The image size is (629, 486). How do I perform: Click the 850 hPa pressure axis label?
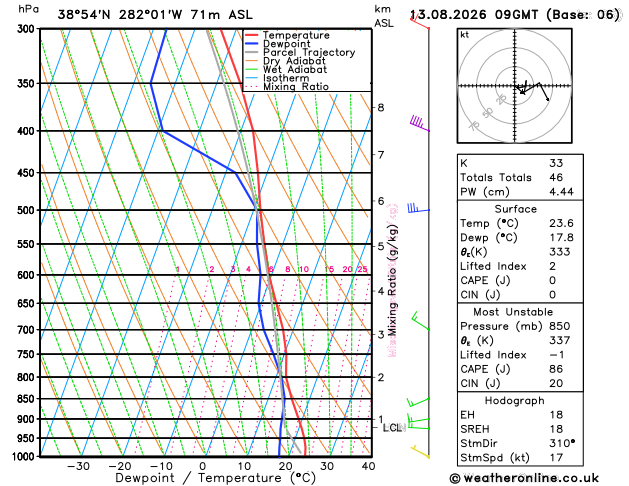(28, 399)
